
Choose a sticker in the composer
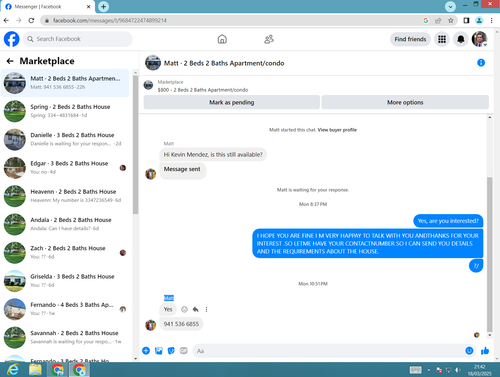pyautogui.click(x=171, y=351)
